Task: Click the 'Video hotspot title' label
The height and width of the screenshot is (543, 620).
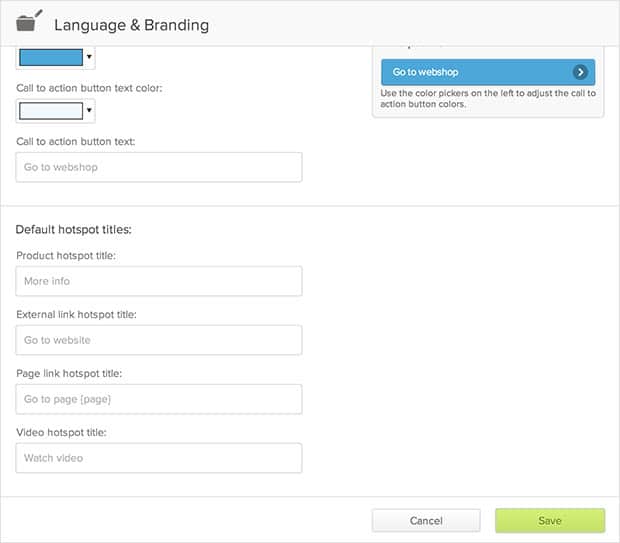Action: [x=61, y=432]
